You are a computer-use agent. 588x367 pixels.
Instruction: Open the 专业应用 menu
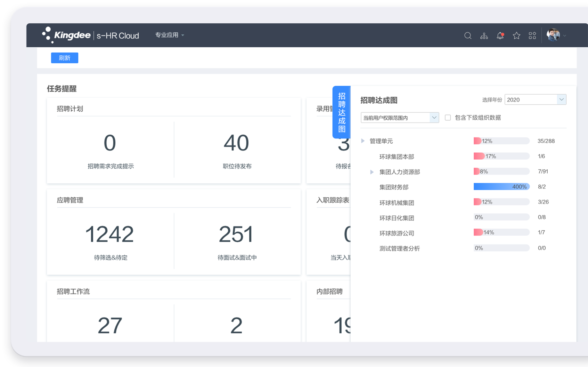coord(169,35)
